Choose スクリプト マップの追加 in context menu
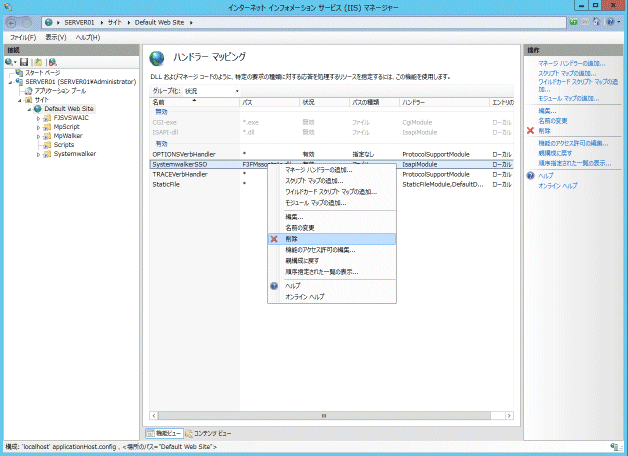Screen dimensions: 628x456 coord(332,181)
